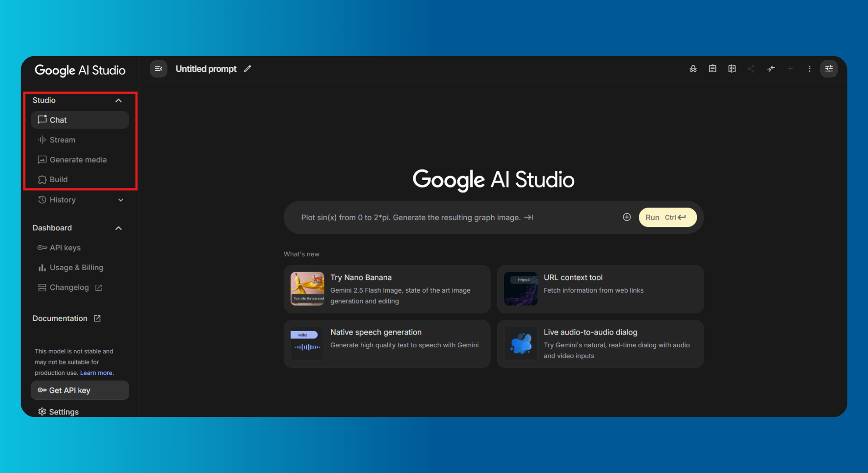Follow the Learn more link
The image size is (868, 473).
click(x=96, y=373)
